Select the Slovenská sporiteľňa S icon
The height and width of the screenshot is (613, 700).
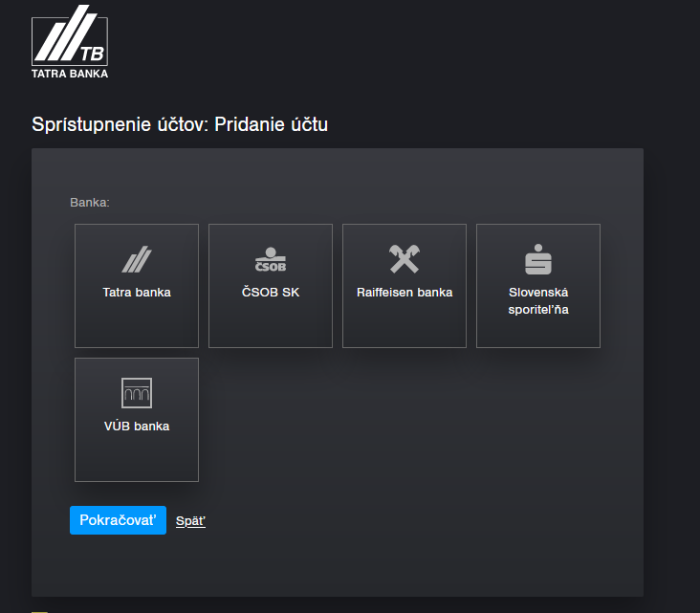click(x=538, y=259)
